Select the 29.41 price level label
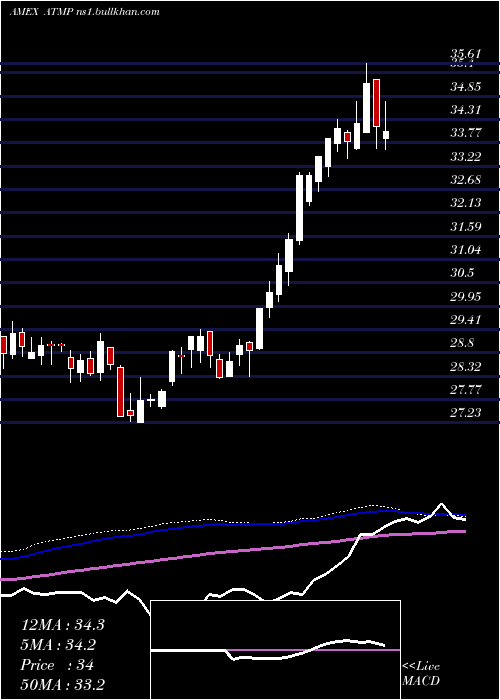 tap(466, 320)
